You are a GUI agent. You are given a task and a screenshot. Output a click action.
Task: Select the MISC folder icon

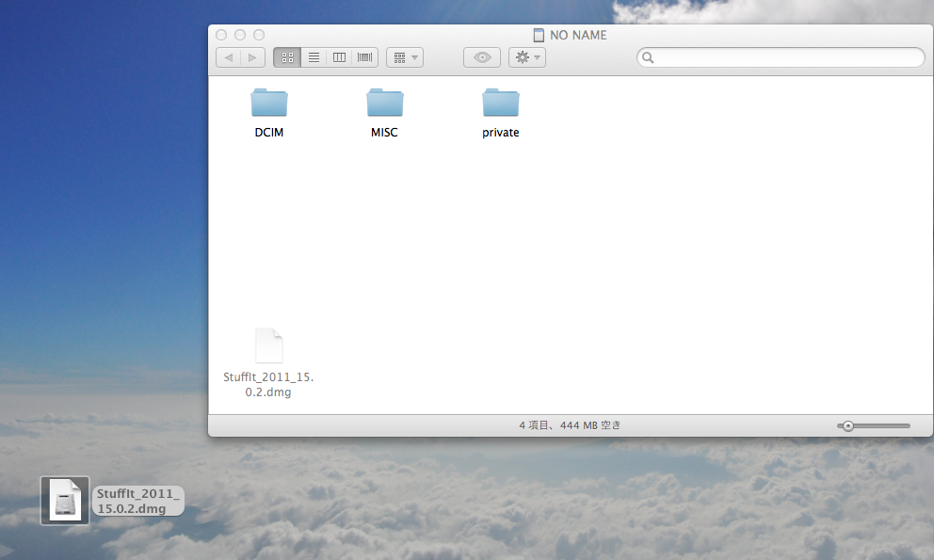[x=385, y=103]
